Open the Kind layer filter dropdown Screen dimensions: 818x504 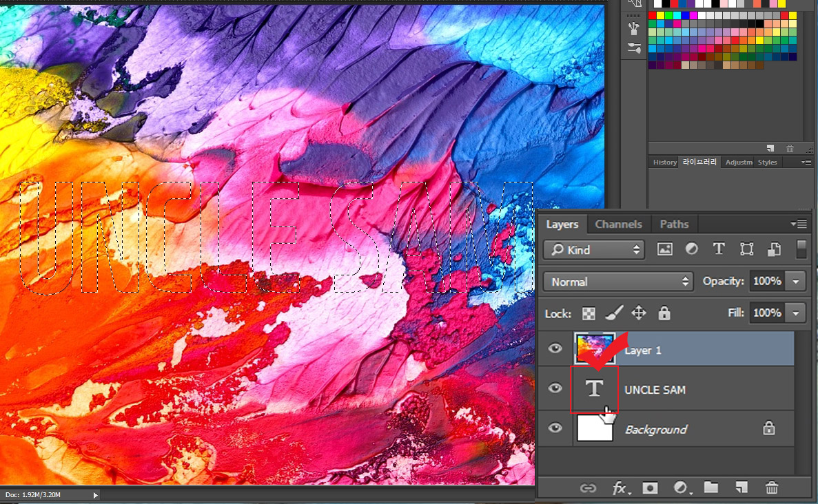pyautogui.click(x=594, y=250)
